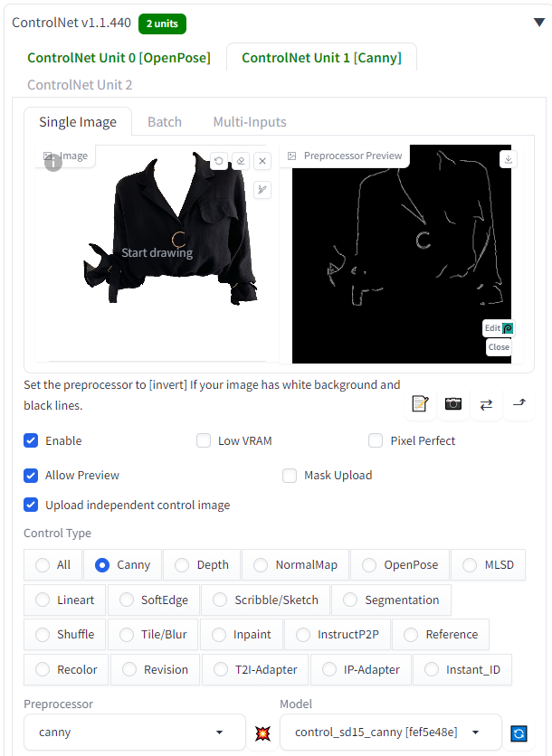Open the Model control_sd15_canny dropdown
This screenshot has height=756, width=552.
[390, 732]
